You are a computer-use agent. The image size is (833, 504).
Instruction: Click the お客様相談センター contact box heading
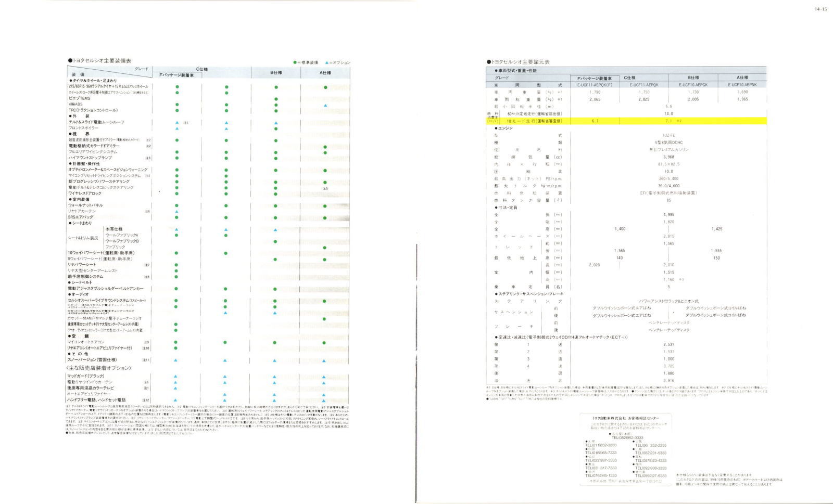pos(625,418)
